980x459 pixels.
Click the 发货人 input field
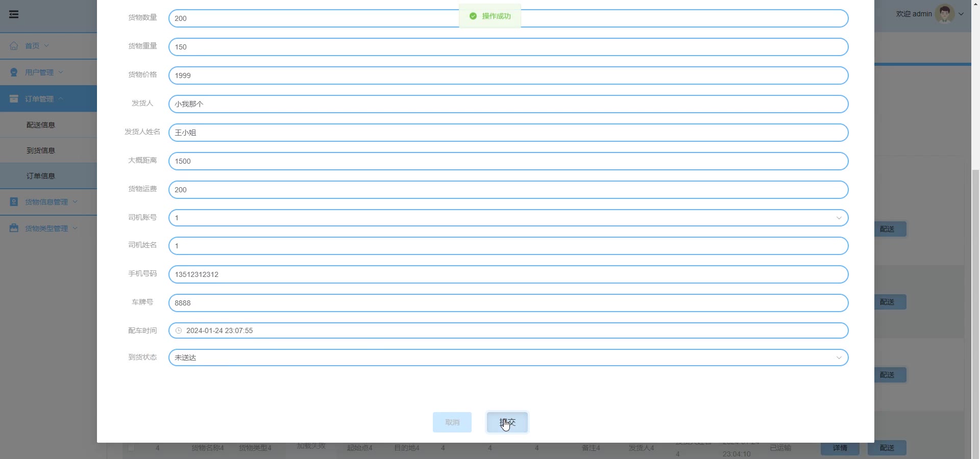click(508, 104)
